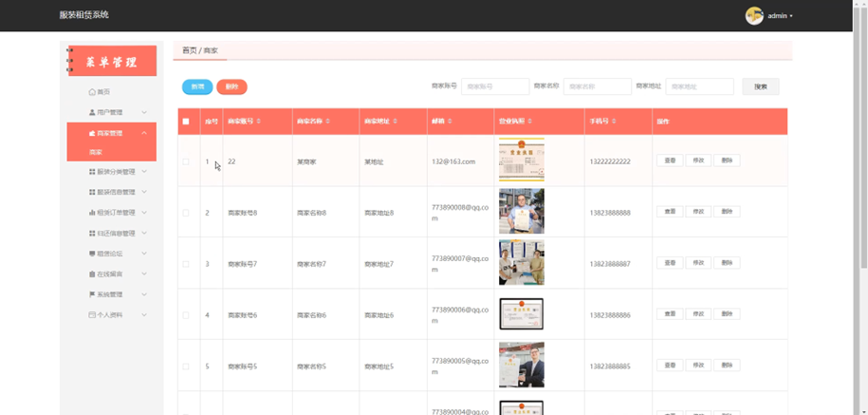Viewport: 868px width, 415px height.
Task: Click the flag icon beside 系统管理
Action: 92,294
